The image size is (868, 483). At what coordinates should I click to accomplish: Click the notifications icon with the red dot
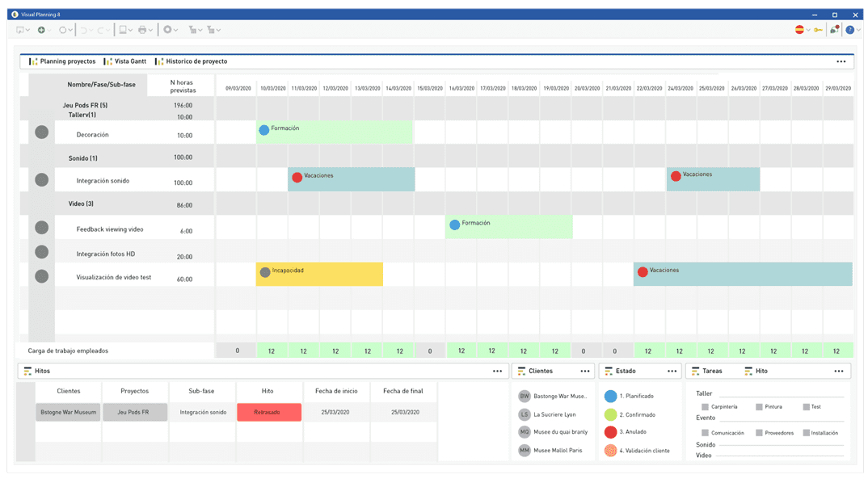(x=834, y=30)
